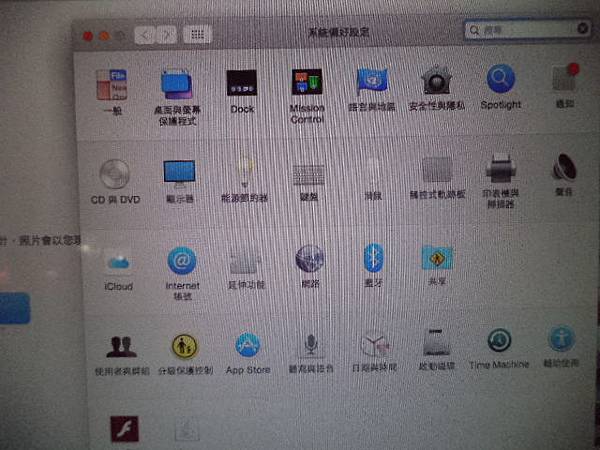Screen dimensions: 600x450
Task: Open the Time Machine preferences
Action: (x=499, y=340)
